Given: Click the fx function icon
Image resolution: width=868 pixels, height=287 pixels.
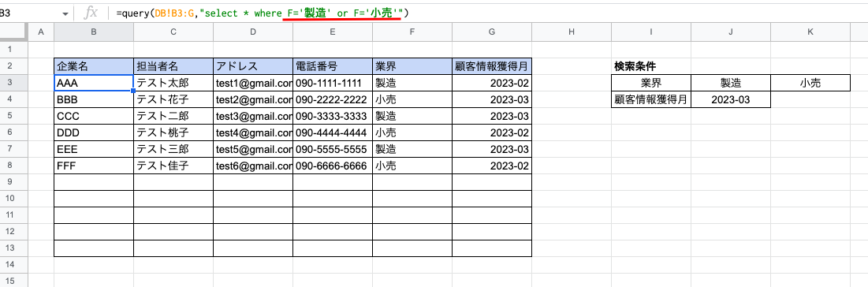Looking at the screenshot, I should coord(90,13).
